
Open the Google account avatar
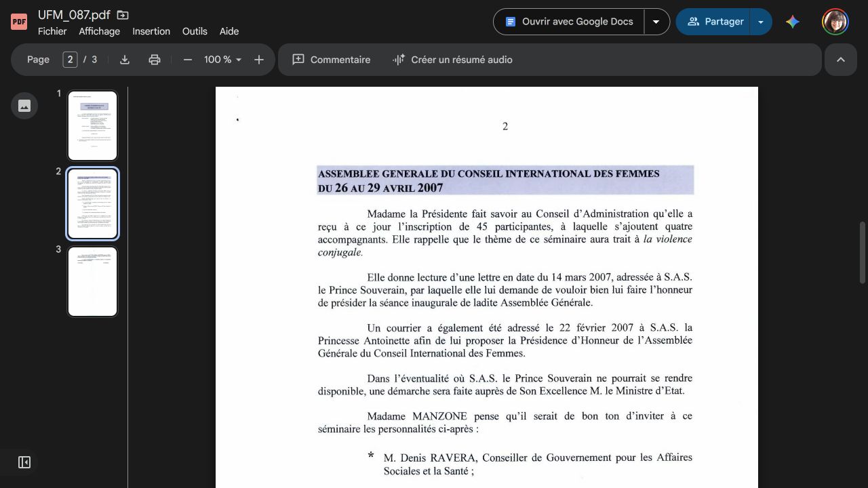tap(835, 22)
